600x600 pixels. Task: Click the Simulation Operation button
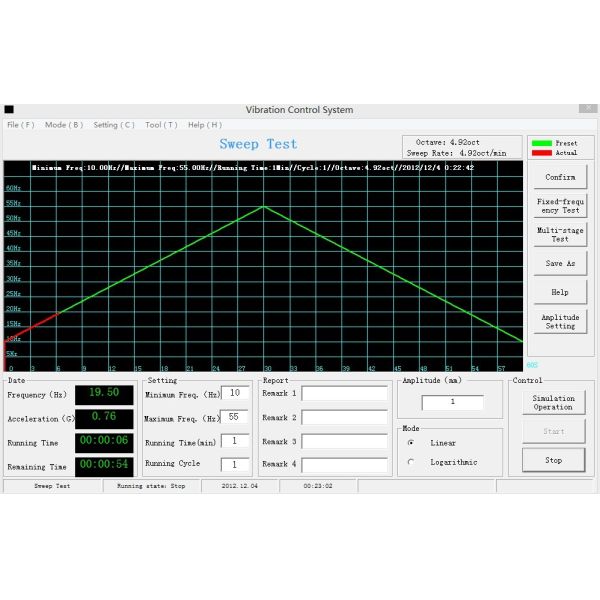(553, 403)
